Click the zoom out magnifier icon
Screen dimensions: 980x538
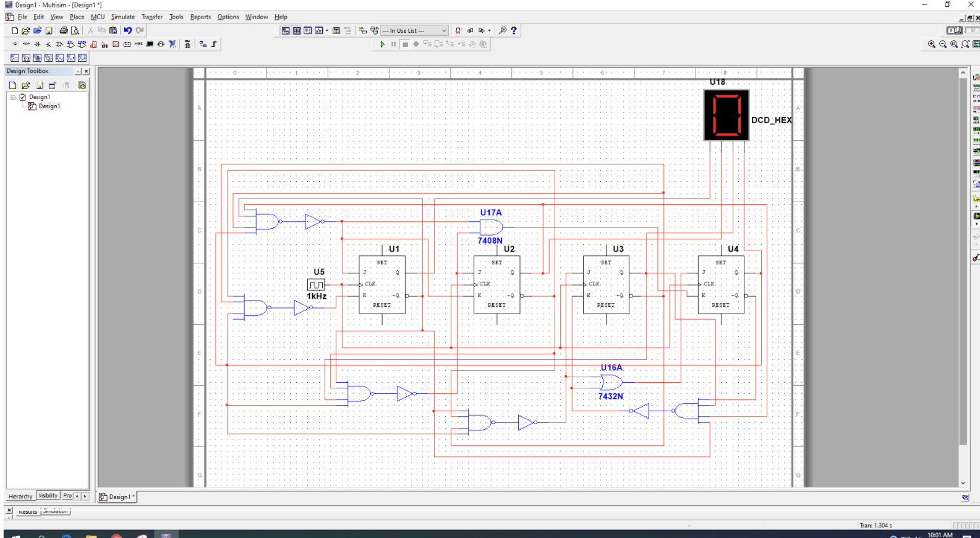click(943, 44)
